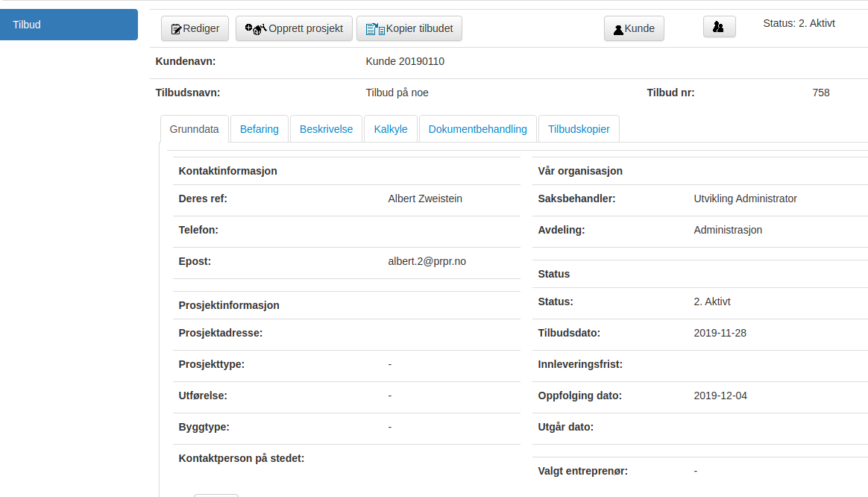Click the 'Valgt entreprenør' label
The width and height of the screenshot is (868, 497).
(583, 471)
